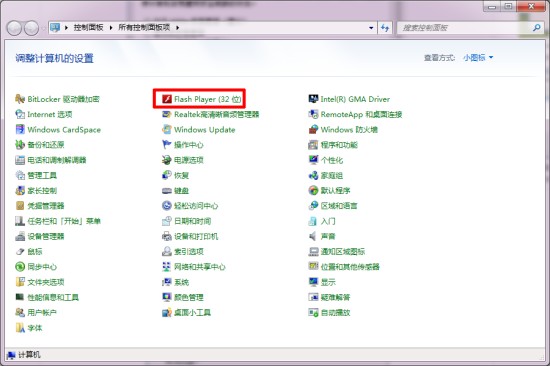Click the BitLocker 驱动器加密 icon
The width and height of the screenshot is (550, 366).
point(20,99)
